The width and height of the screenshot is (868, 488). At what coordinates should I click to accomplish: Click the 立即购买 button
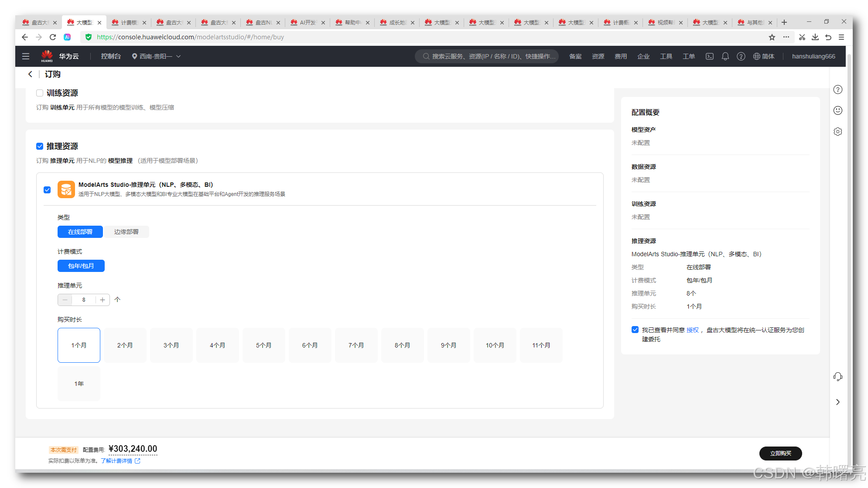[780, 454]
